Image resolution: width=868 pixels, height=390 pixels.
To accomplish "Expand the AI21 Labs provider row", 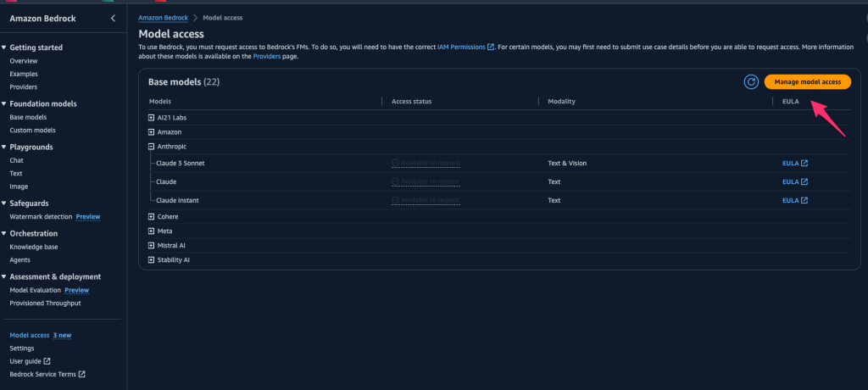I will [x=151, y=118].
